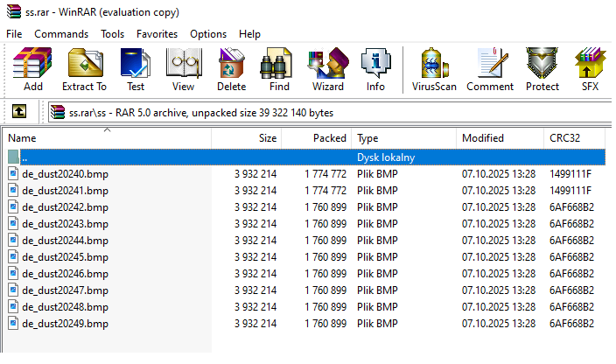Select de_dust20240.bmp file name
The height and width of the screenshot is (364, 616).
[x=66, y=174]
